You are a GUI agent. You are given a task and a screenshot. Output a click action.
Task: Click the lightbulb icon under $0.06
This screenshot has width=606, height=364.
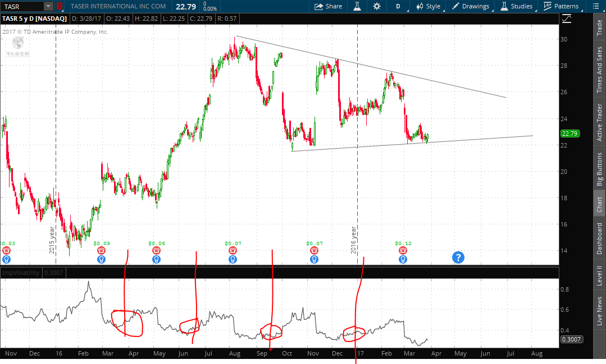click(156, 259)
